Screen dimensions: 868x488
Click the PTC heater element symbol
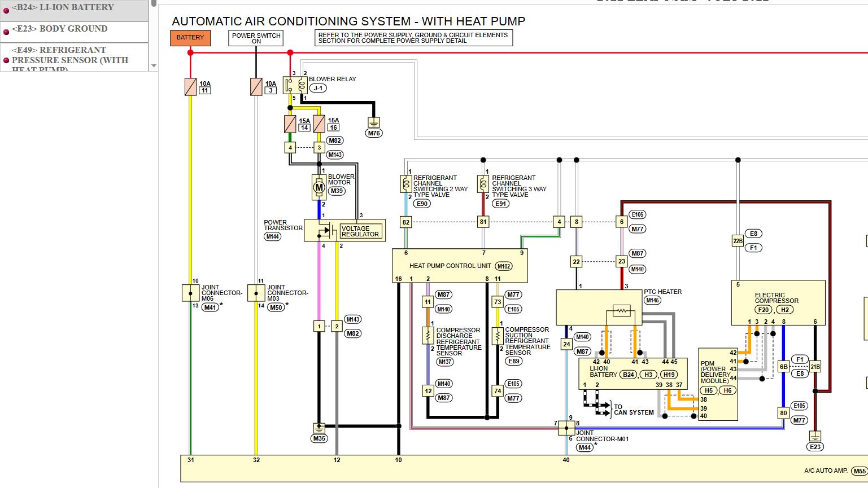pos(621,310)
